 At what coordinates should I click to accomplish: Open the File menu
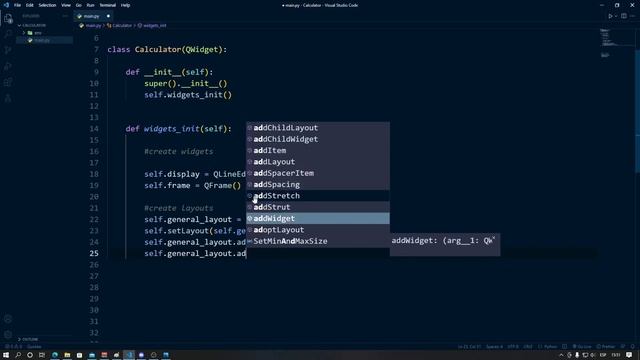coord(17,5)
